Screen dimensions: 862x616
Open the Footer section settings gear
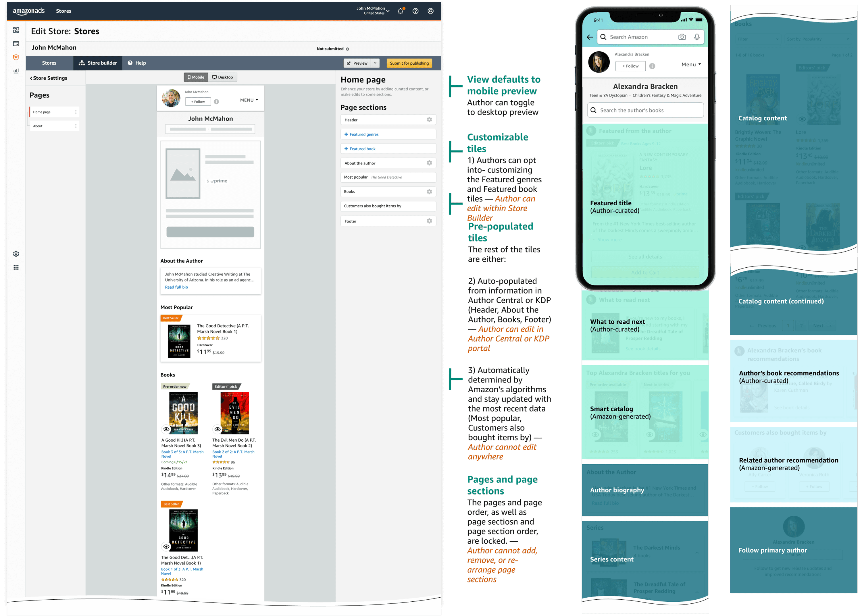(429, 221)
